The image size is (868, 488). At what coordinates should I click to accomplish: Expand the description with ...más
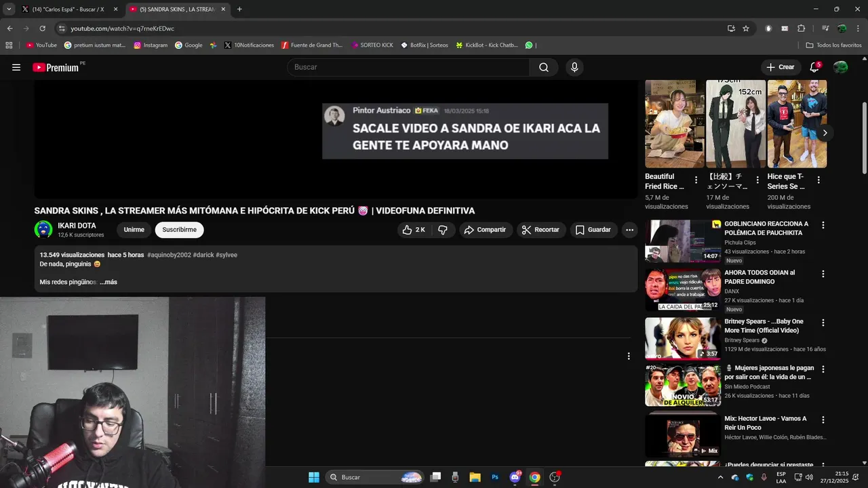[x=108, y=282]
